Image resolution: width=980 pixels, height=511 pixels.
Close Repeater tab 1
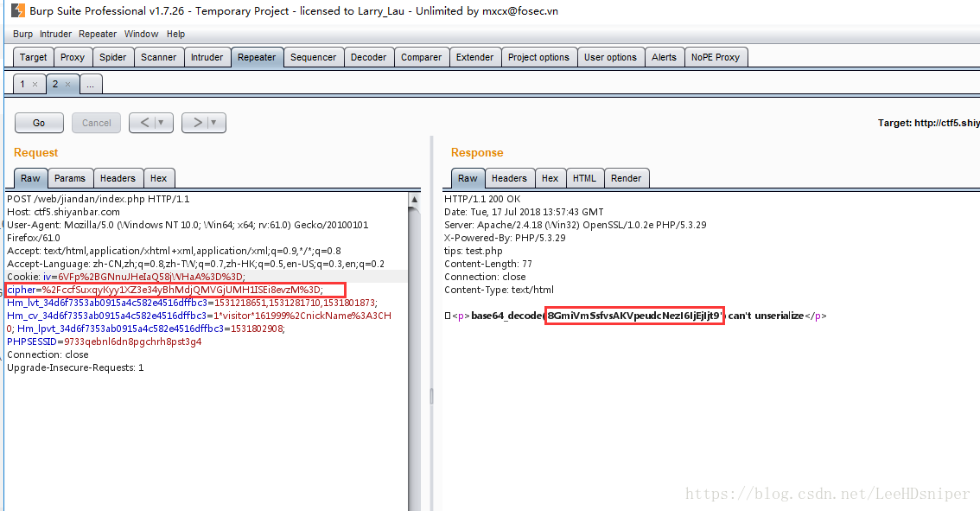coord(35,84)
